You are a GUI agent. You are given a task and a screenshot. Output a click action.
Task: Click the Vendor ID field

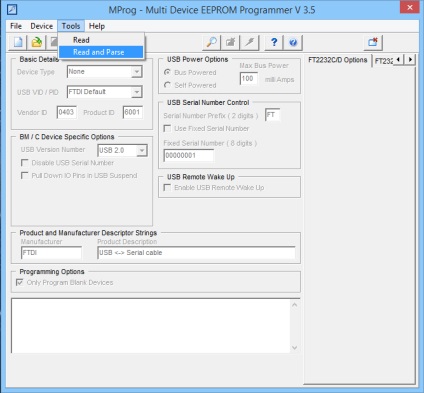[x=66, y=112]
